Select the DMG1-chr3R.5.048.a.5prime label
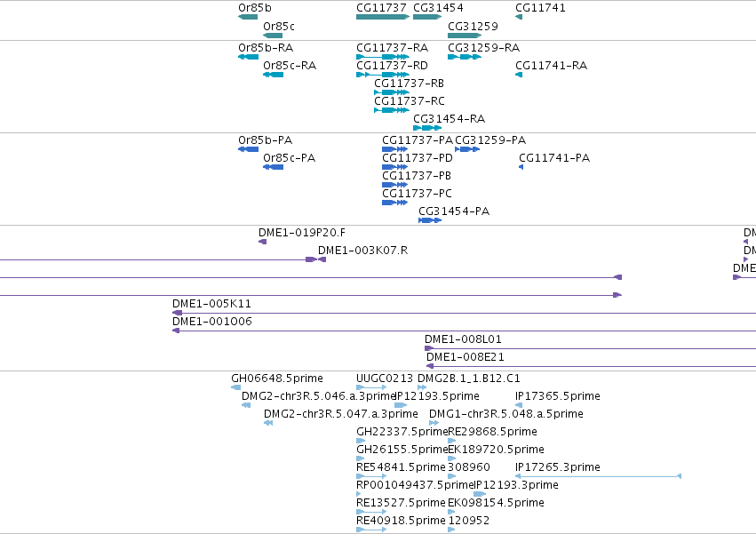 point(505,414)
